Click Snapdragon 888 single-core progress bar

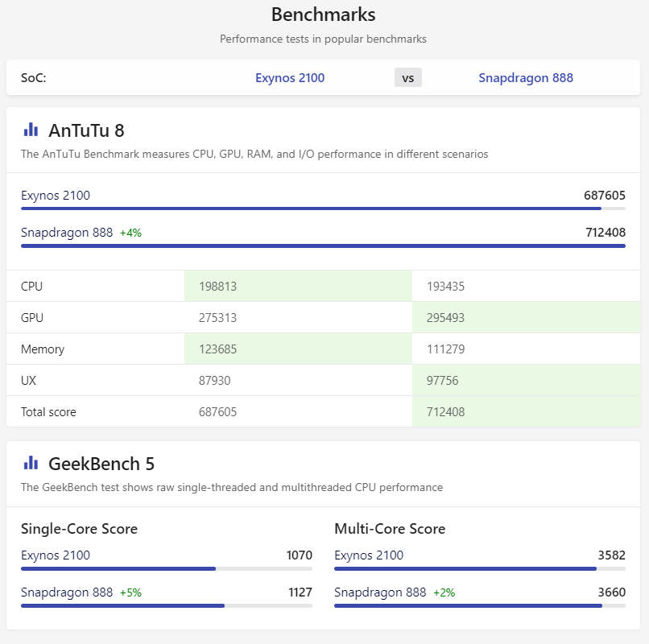167,606
